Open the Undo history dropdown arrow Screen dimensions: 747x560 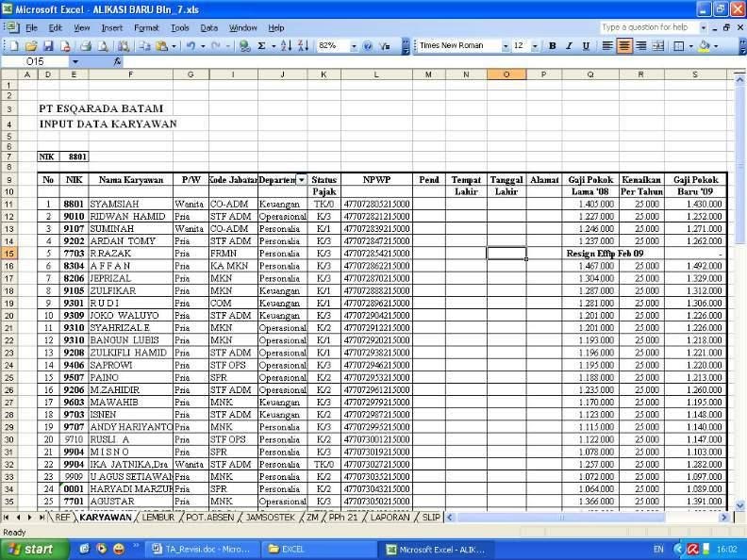(203, 46)
